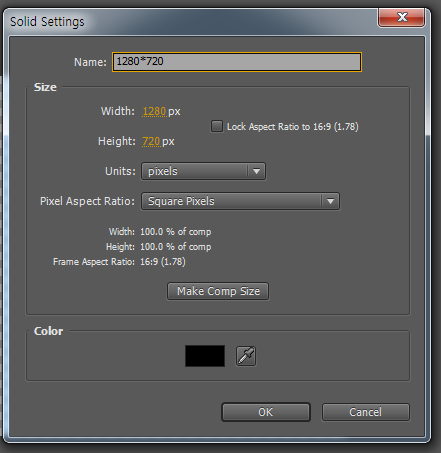Click the Make Comp Size button
This screenshot has width=441, height=453.
(x=218, y=291)
